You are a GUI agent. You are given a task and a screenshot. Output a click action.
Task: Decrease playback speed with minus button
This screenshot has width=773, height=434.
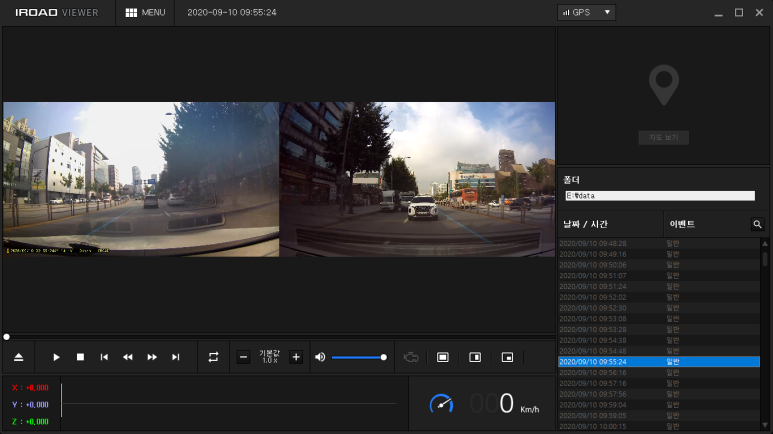click(244, 357)
